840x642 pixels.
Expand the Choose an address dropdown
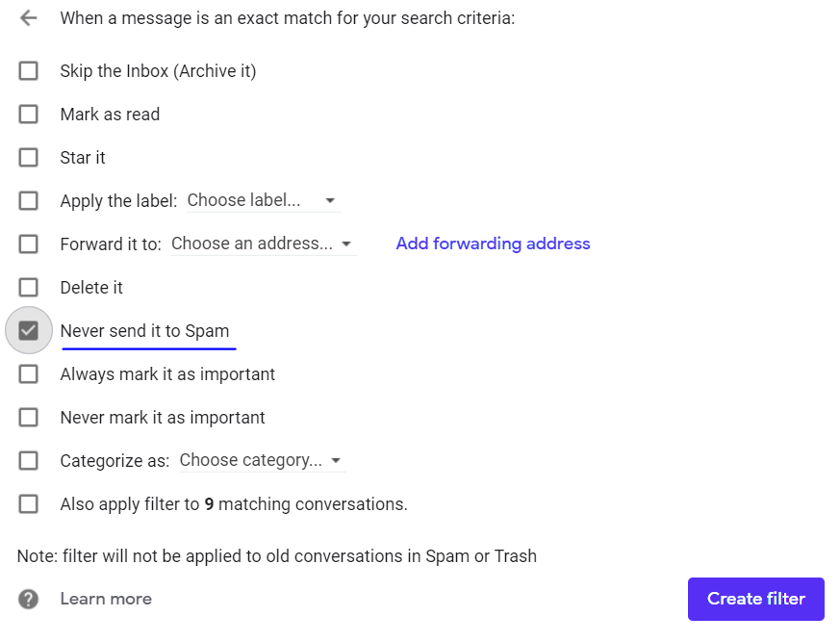[x=262, y=244]
